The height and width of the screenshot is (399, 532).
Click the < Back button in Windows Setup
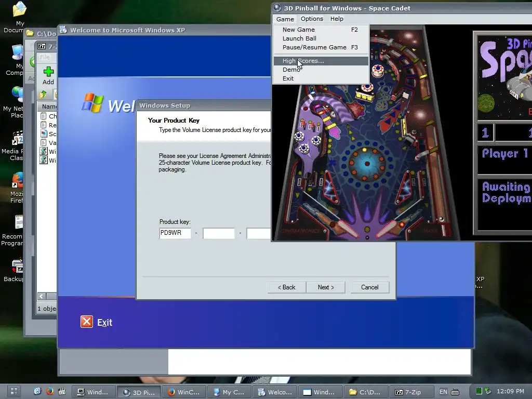[x=287, y=287]
